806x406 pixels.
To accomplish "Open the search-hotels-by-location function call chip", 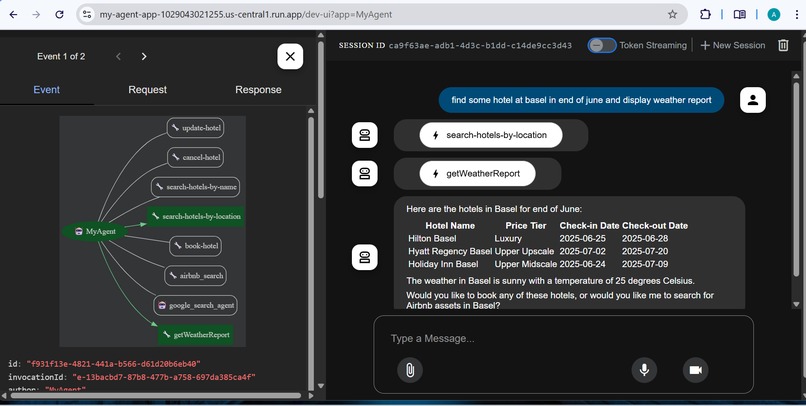I will [491, 135].
